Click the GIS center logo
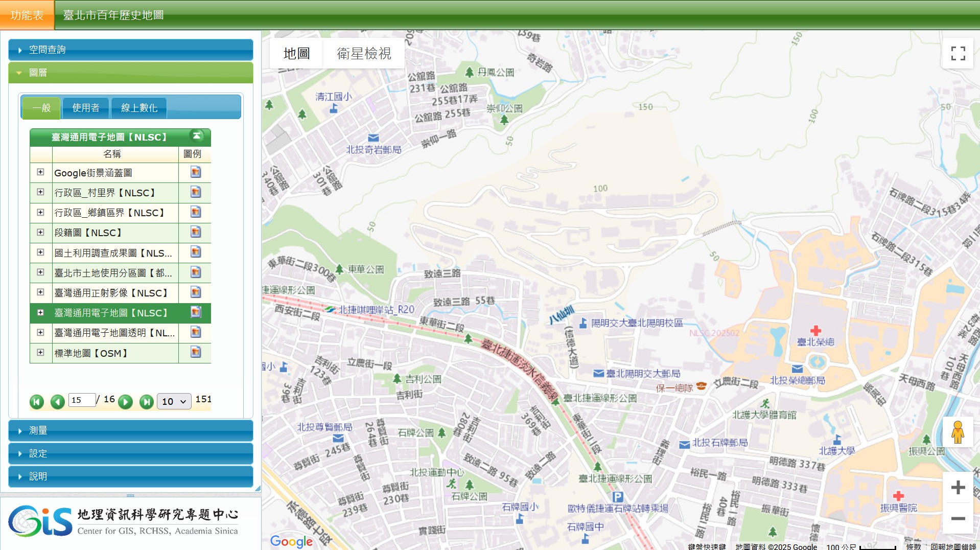This screenshot has height=550, width=980. pyautogui.click(x=123, y=521)
